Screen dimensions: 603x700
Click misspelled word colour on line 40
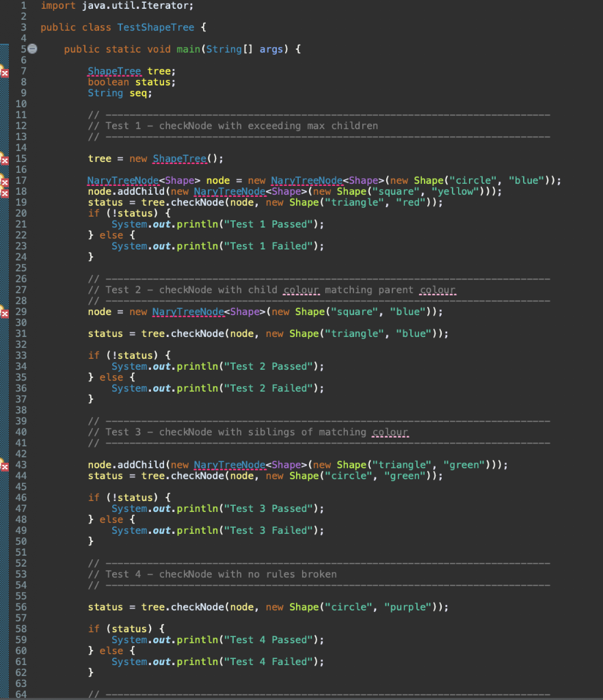tap(390, 432)
